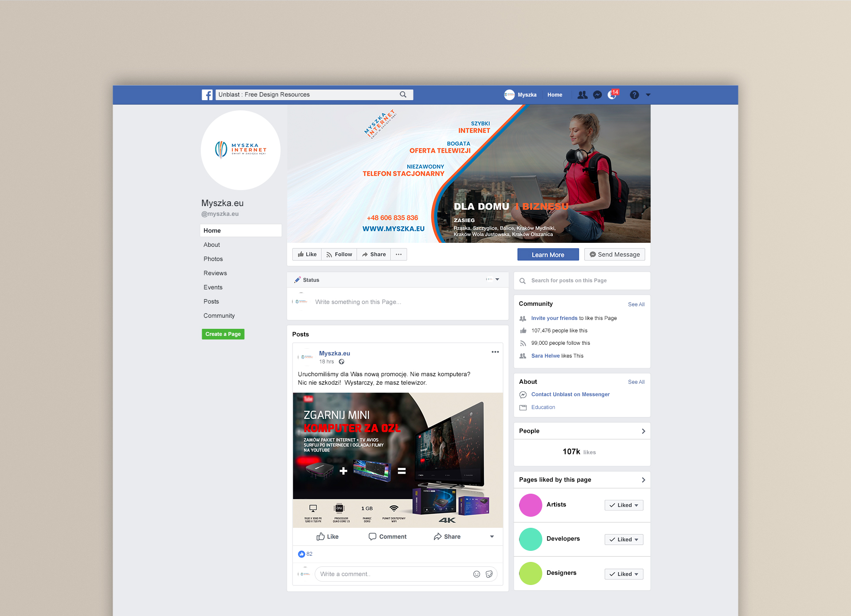Click Contact Unblast on Messenger link
The width and height of the screenshot is (851, 616).
[570, 394]
